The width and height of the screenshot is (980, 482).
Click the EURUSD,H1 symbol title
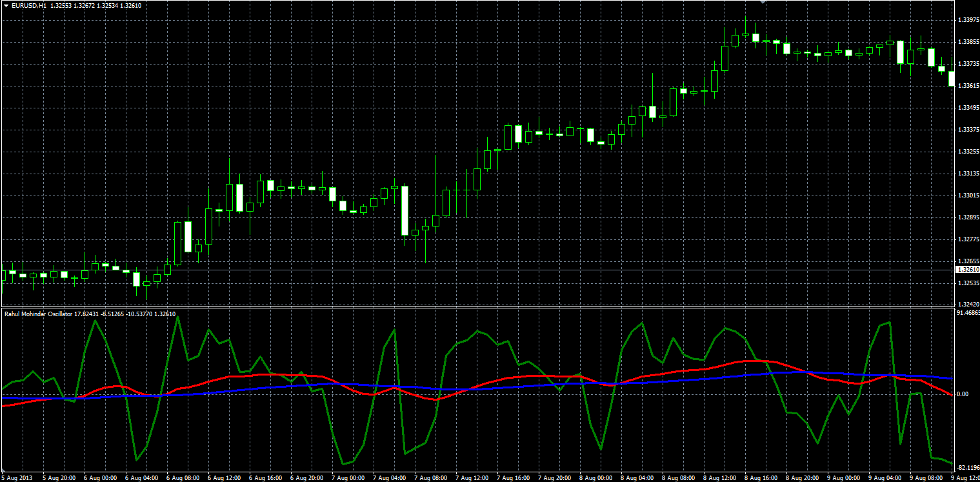(28, 5)
